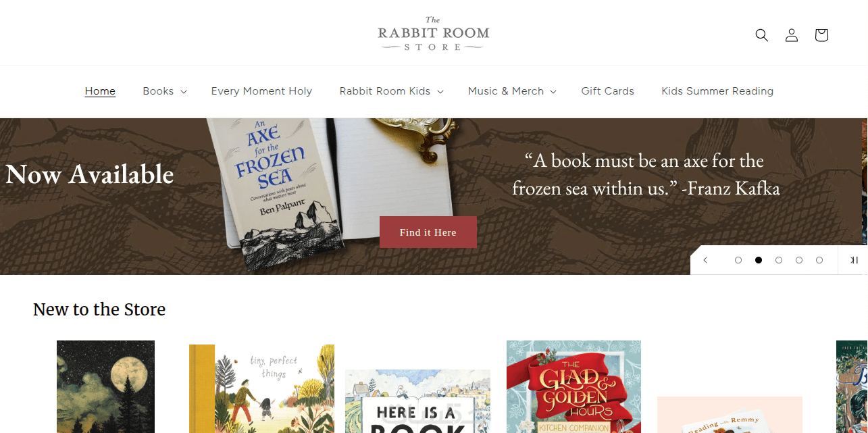Open the tiny, perfect things book cover
This screenshot has height=433, width=868.
[x=261, y=388]
